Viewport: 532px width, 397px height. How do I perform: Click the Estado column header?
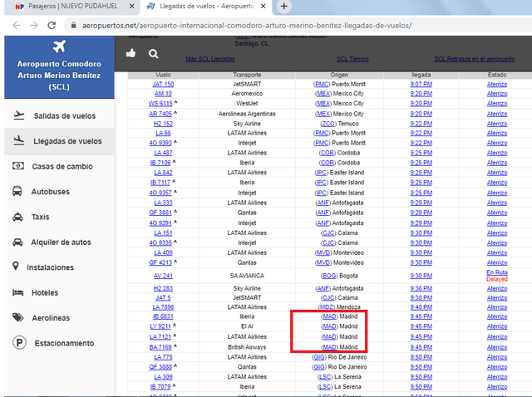(497, 75)
